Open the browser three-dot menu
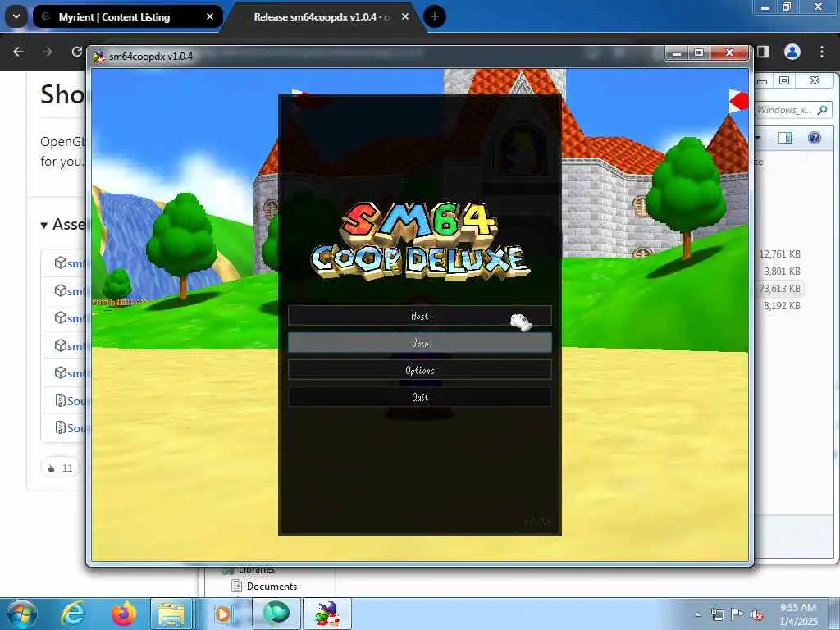The image size is (840, 630). tap(822, 52)
